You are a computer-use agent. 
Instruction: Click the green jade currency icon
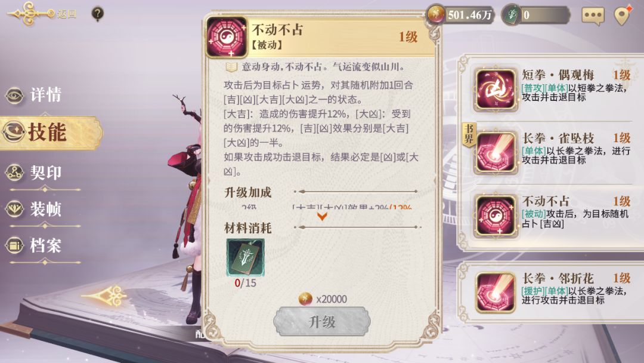point(512,15)
